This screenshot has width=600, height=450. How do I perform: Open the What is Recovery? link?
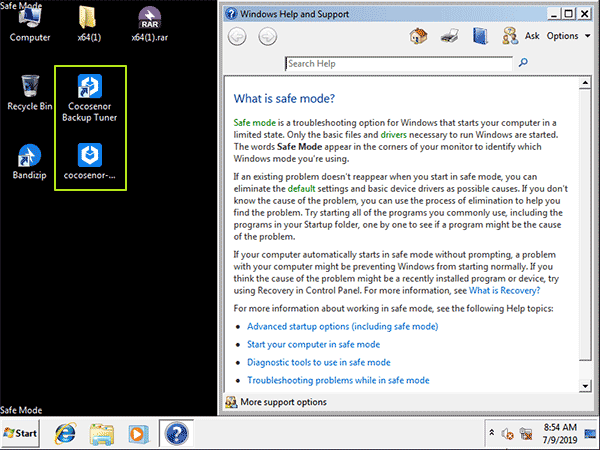pyautogui.click(x=504, y=290)
